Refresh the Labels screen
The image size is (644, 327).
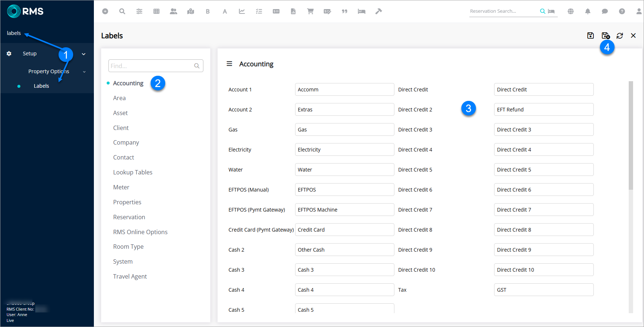tap(620, 36)
